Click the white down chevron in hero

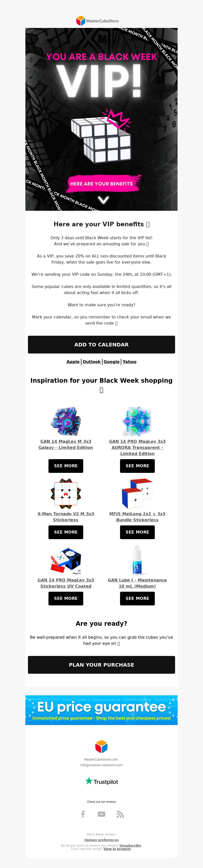tap(103, 200)
